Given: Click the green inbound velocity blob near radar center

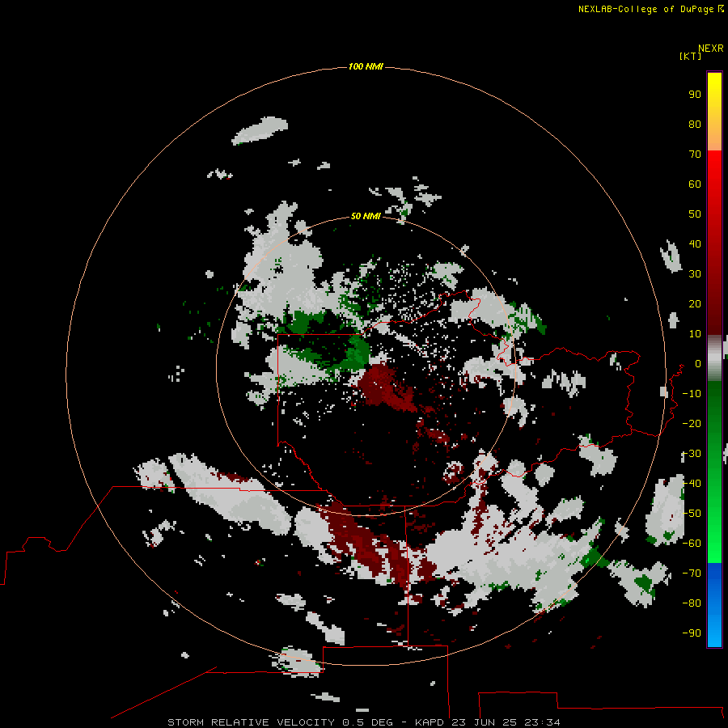Looking at the screenshot, I should [x=358, y=352].
